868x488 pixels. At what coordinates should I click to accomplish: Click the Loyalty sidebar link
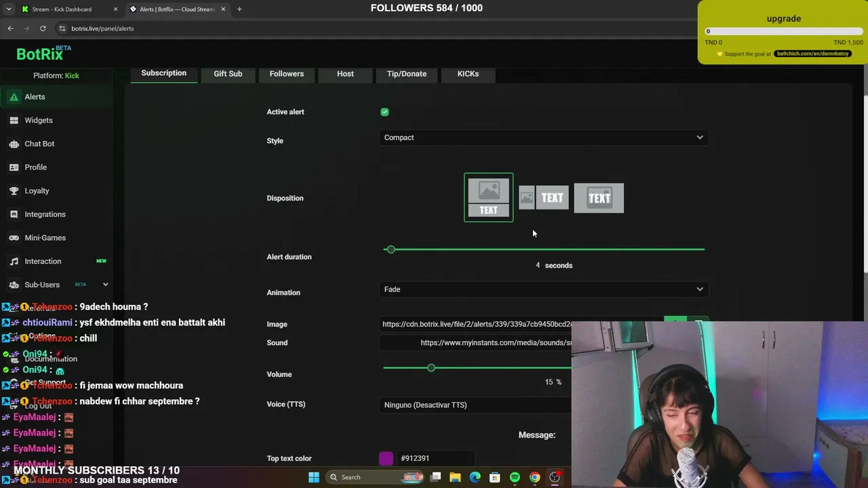37,190
